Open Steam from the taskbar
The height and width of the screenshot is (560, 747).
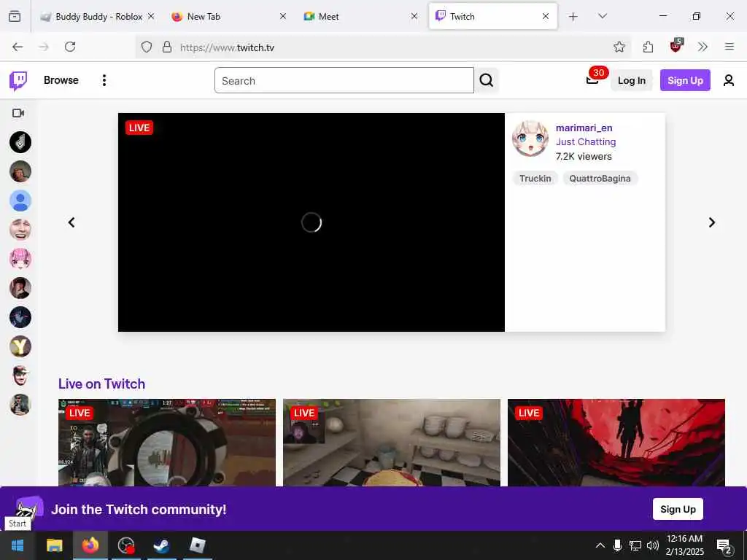162,545
